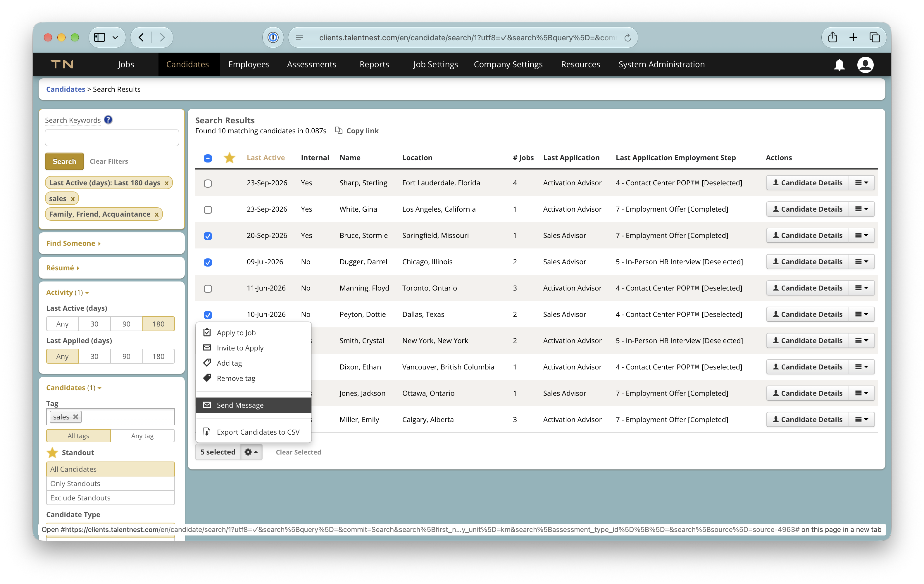924x584 pixels.
Task: Open the user account avatar menu
Action: coord(865,64)
